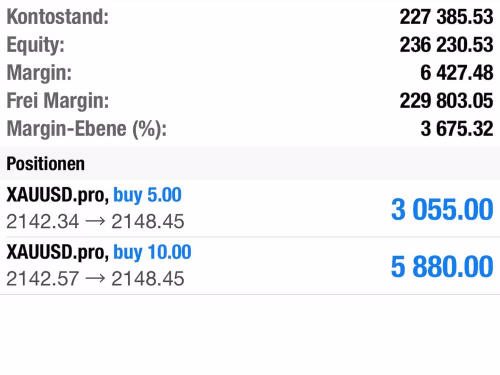Select the Margin-Ebene value 3 675.32
Image resolution: width=500 pixels, height=375 pixels.
[x=457, y=129]
